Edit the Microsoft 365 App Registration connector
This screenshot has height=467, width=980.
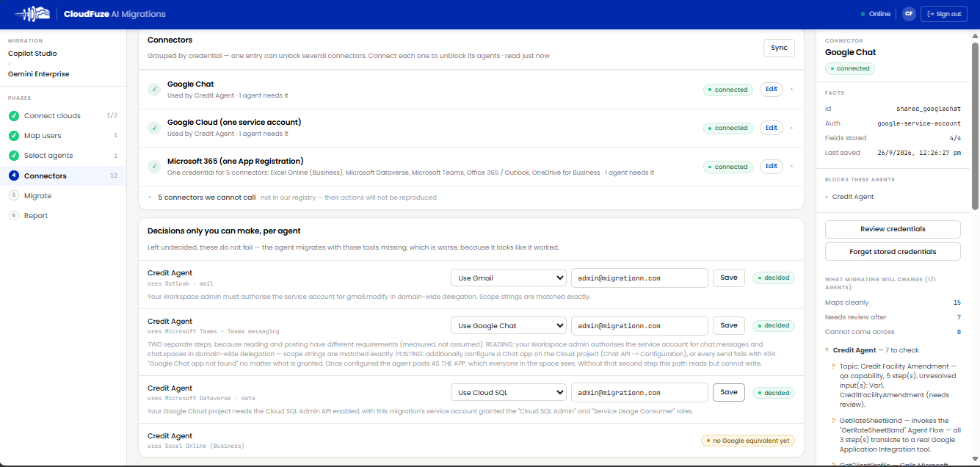(772, 167)
